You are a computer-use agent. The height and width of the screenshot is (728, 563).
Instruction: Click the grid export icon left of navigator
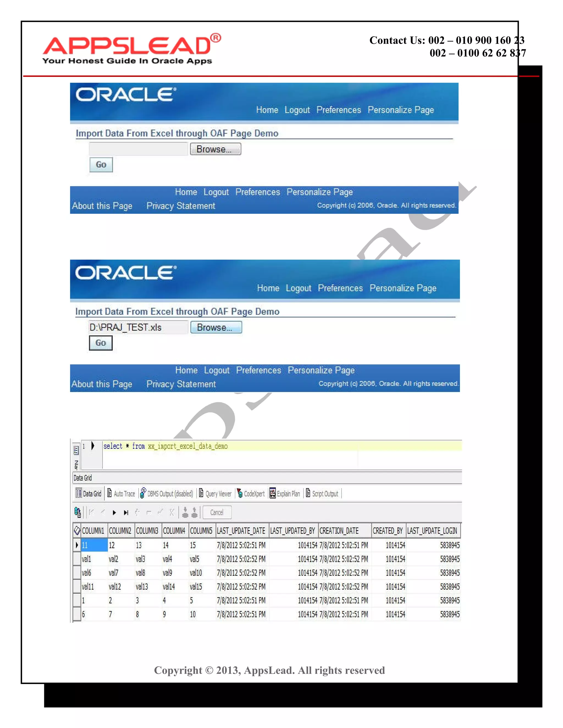pos(77,512)
